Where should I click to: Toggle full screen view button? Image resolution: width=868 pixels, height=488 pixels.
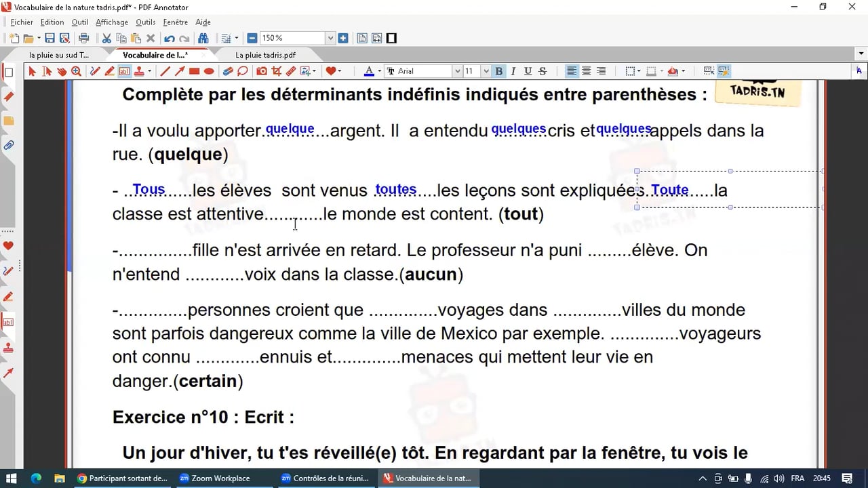(x=391, y=38)
